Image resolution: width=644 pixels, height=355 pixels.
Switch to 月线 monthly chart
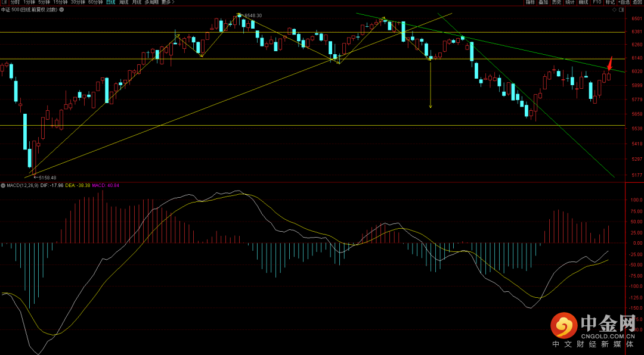(137, 2)
